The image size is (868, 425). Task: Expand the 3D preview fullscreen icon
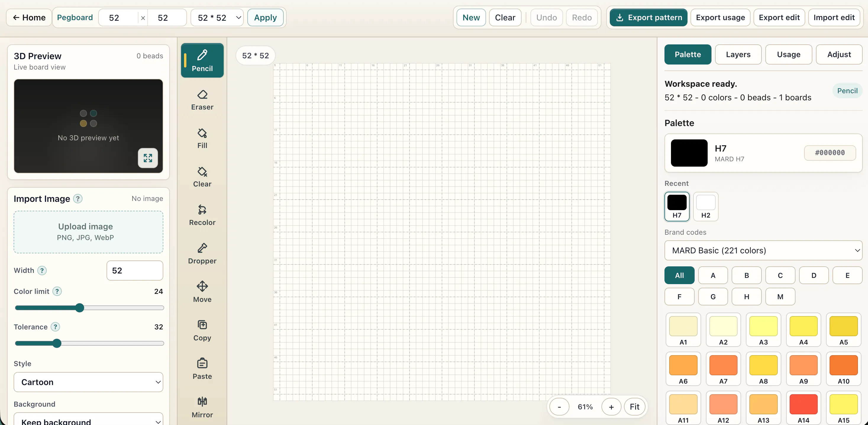[148, 158]
